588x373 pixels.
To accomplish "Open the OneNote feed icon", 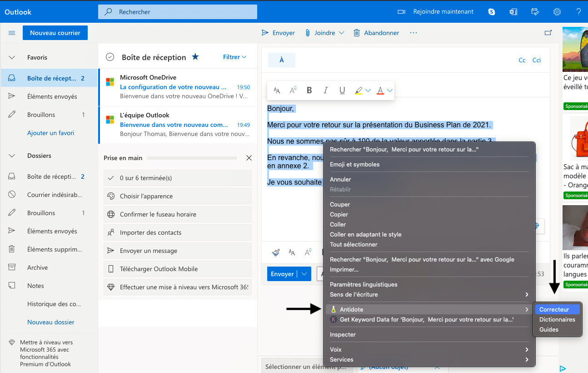I will click(x=513, y=12).
